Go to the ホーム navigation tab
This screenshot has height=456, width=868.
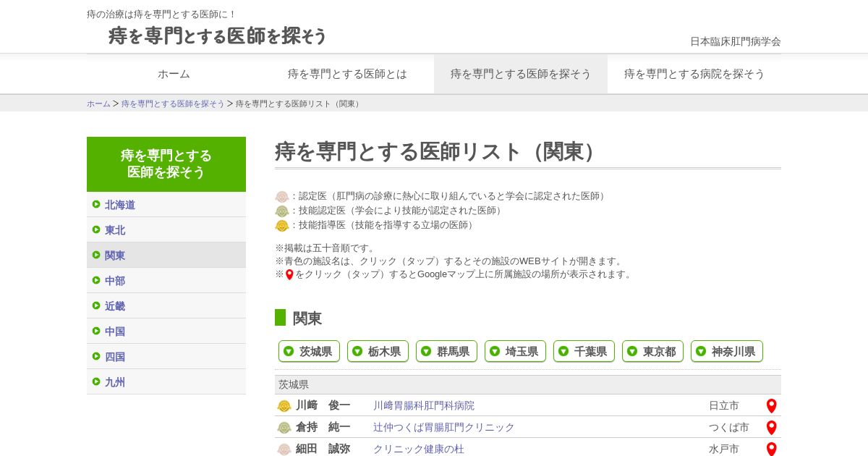(174, 74)
